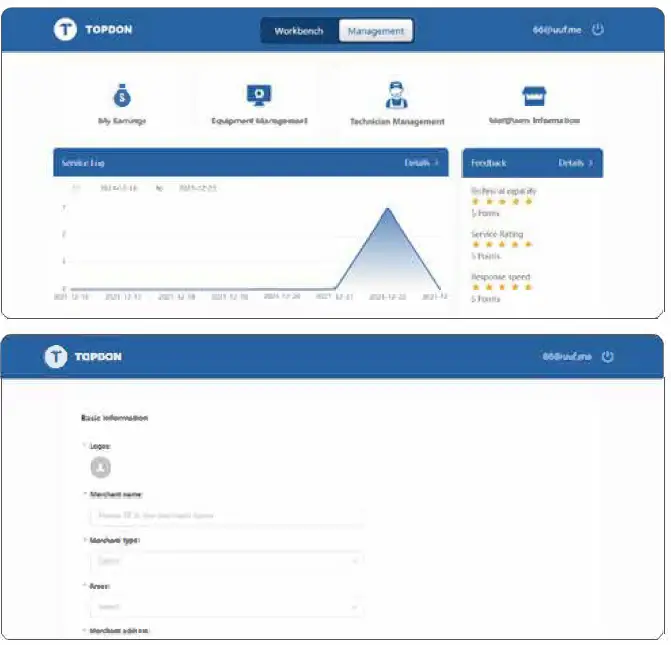Click the Equipment Management label
Image resolution: width=671 pixels, height=645 pixels.
259,121
